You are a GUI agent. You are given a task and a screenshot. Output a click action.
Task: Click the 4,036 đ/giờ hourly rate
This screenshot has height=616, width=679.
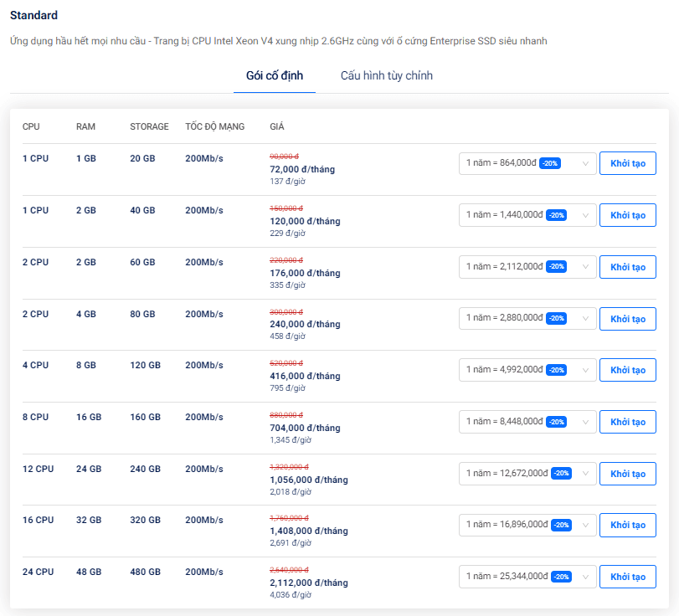pyautogui.click(x=291, y=595)
